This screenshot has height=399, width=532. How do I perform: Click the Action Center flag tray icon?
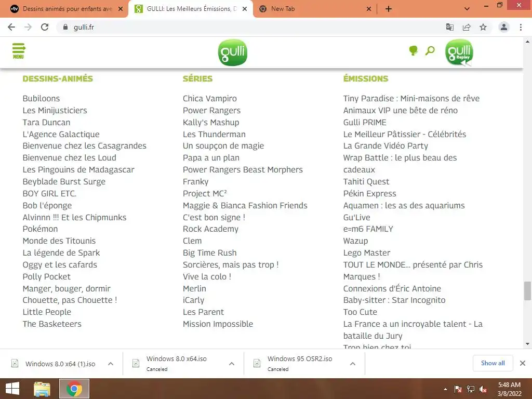458,389
